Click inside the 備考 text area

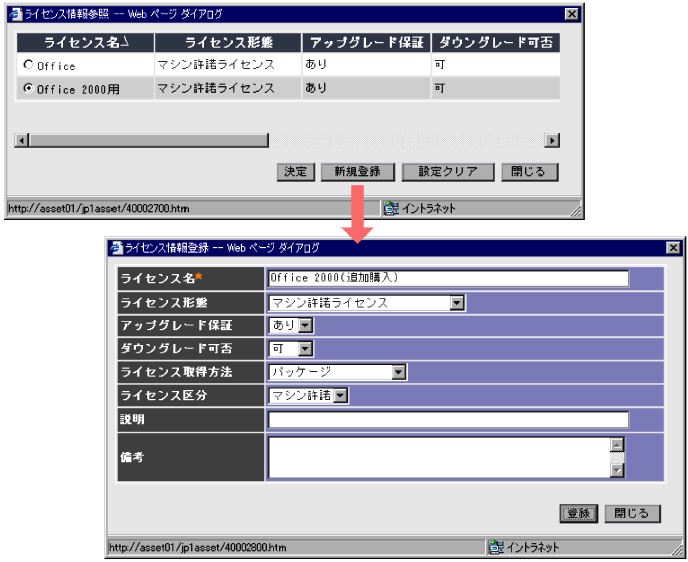click(x=440, y=457)
